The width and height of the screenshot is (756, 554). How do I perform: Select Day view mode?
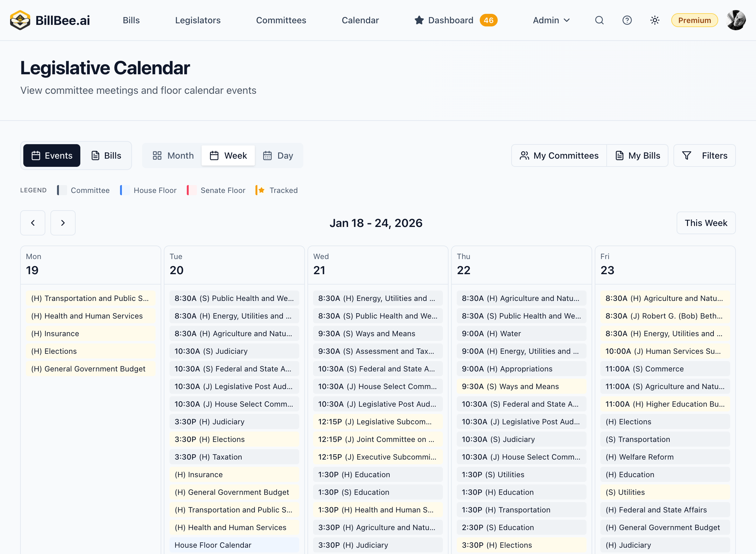278,155
